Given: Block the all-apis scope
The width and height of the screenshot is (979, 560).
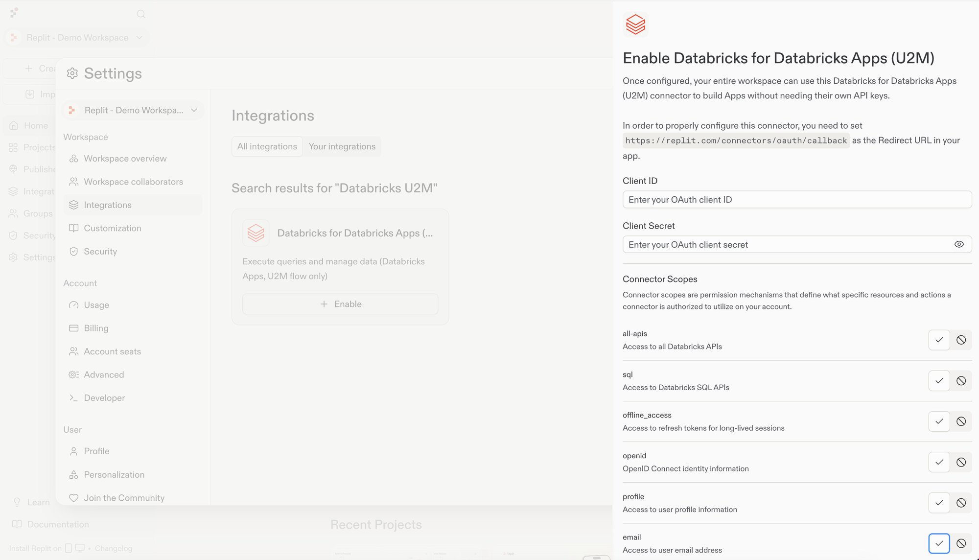Looking at the screenshot, I should (x=961, y=340).
